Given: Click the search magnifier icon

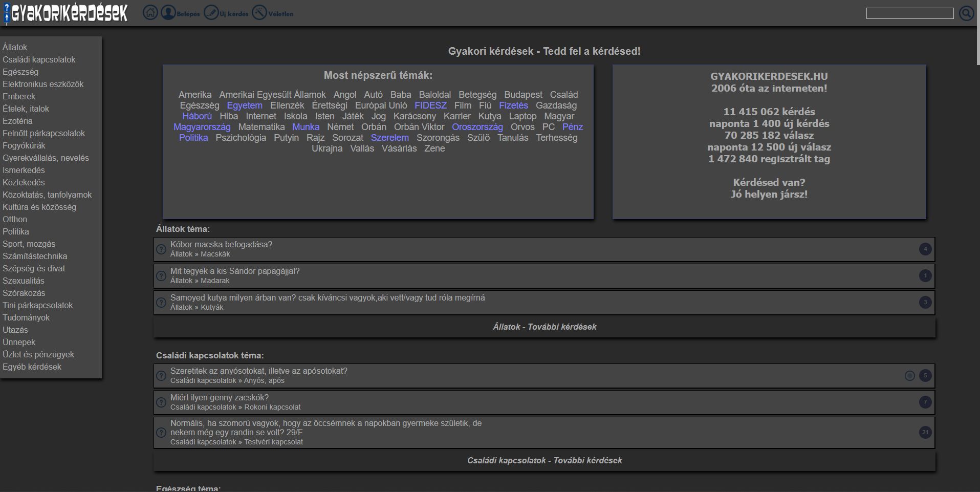Looking at the screenshot, I should tap(967, 13).
